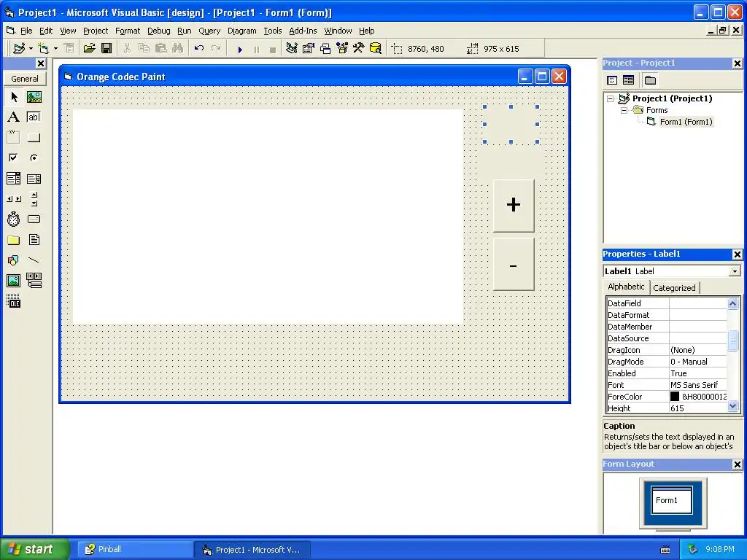
Task: Show the Toolbox via hammer-wrench icon
Action: tap(359, 49)
